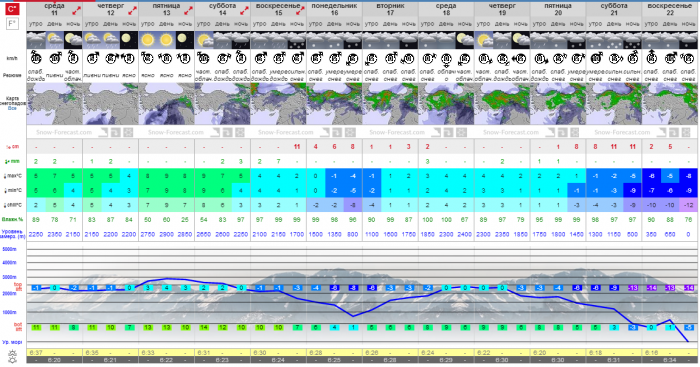Switch temperature units to Celsius
This screenshot has height=367, width=700.
coord(12,9)
